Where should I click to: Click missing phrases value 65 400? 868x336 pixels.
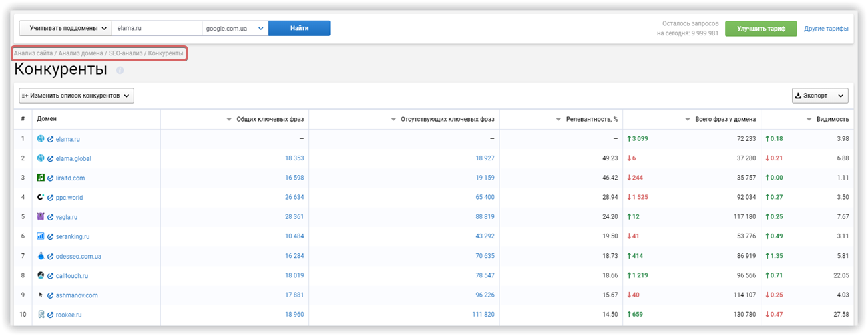[485, 198]
